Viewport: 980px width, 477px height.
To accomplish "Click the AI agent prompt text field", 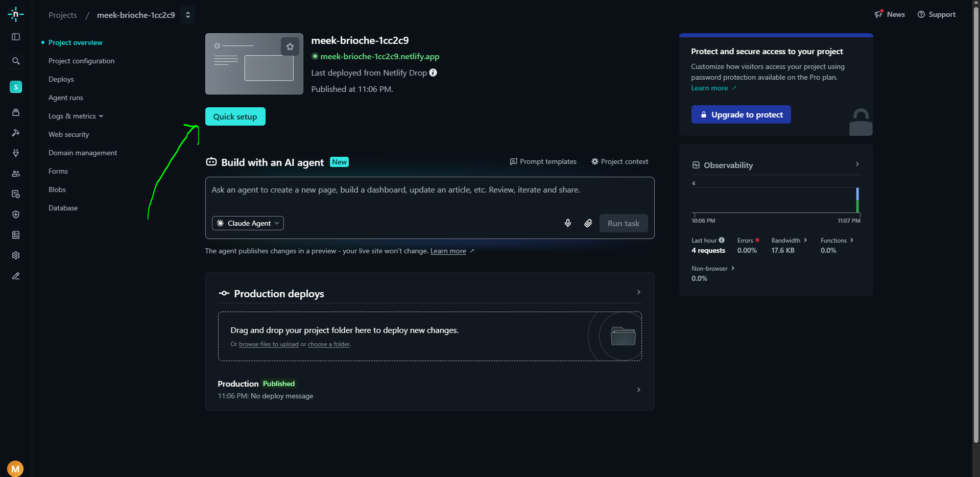I will point(429,195).
